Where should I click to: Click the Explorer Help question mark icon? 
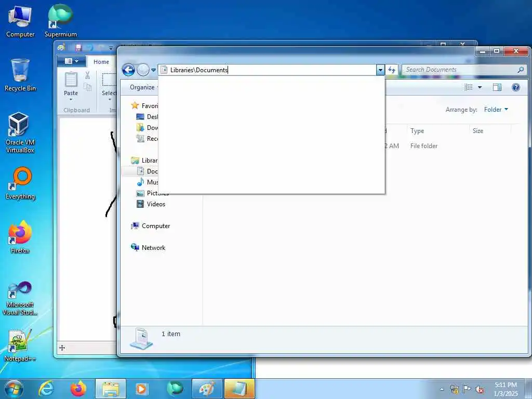click(x=516, y=87)
